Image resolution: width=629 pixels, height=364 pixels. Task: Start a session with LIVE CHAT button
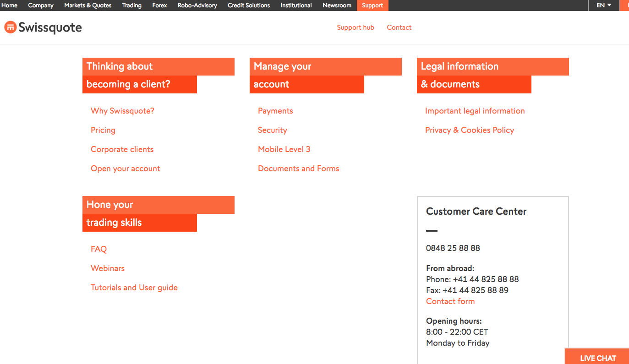pos(597,357)
